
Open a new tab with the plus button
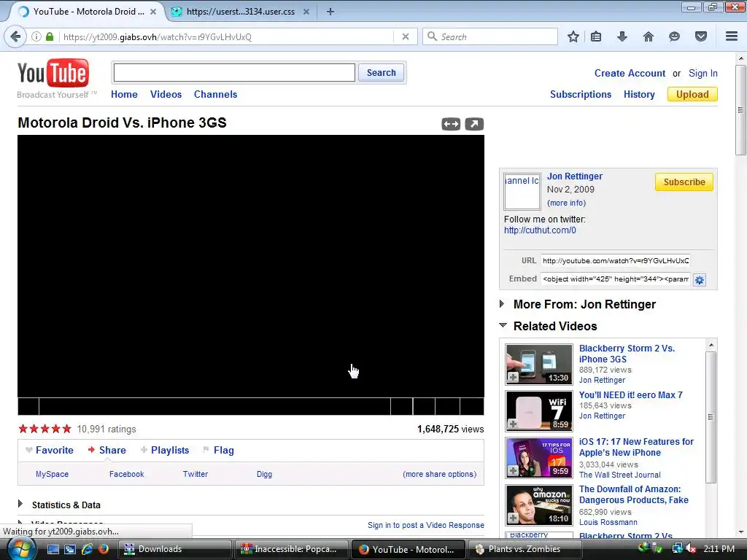(330, 12)
